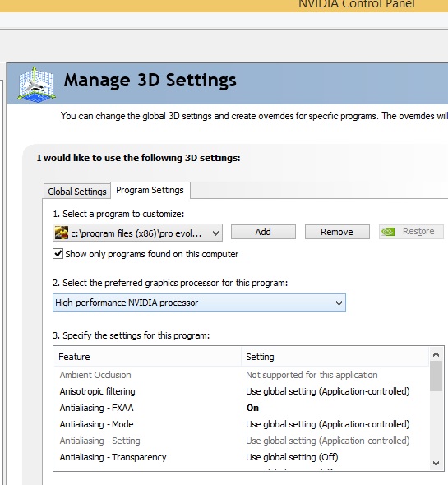This screenshot has height=485, width=448.
Task: Click the Pro Evolution program icon in dropdown
Action: [62, 233]
